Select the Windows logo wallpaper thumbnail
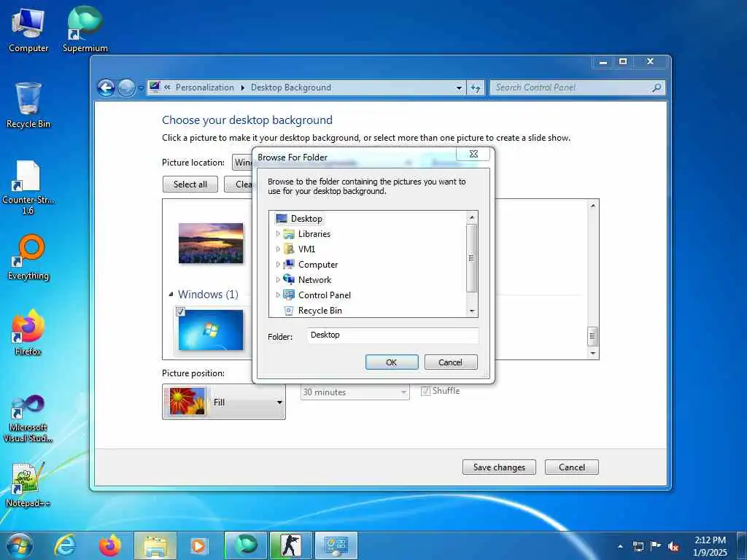The width and height of the screenshot is (747, 560). point(211,330)
